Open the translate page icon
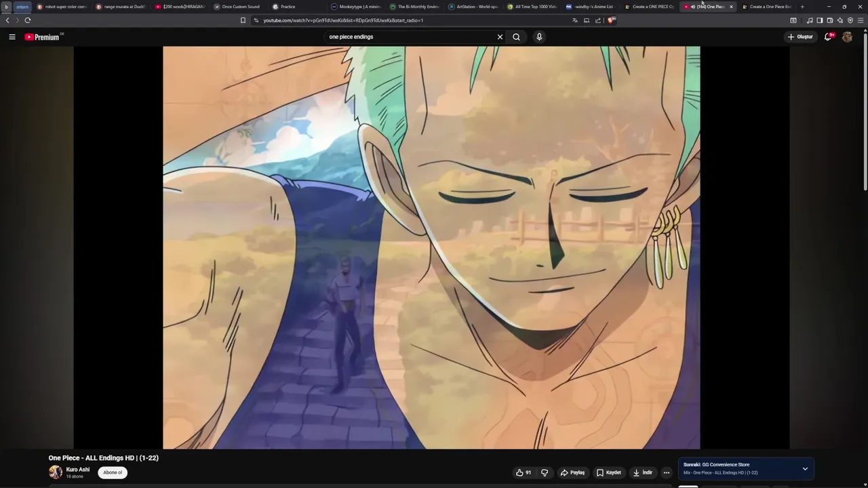The image size is (868, 488). click(x=575, y=20)
